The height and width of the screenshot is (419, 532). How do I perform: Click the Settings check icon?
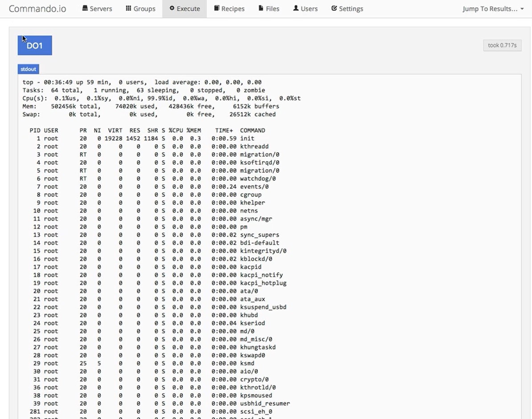[x=334, y=8]
